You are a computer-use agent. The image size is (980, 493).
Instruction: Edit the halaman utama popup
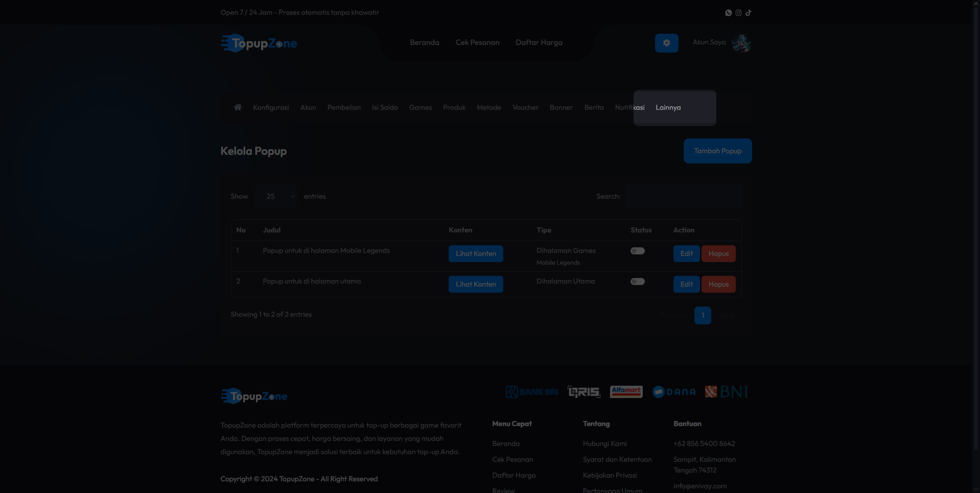(x=686, y=284)
